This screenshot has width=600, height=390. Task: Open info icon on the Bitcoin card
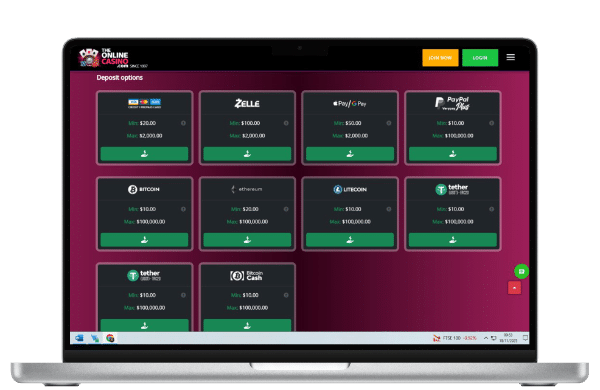(x=183, y=209)
